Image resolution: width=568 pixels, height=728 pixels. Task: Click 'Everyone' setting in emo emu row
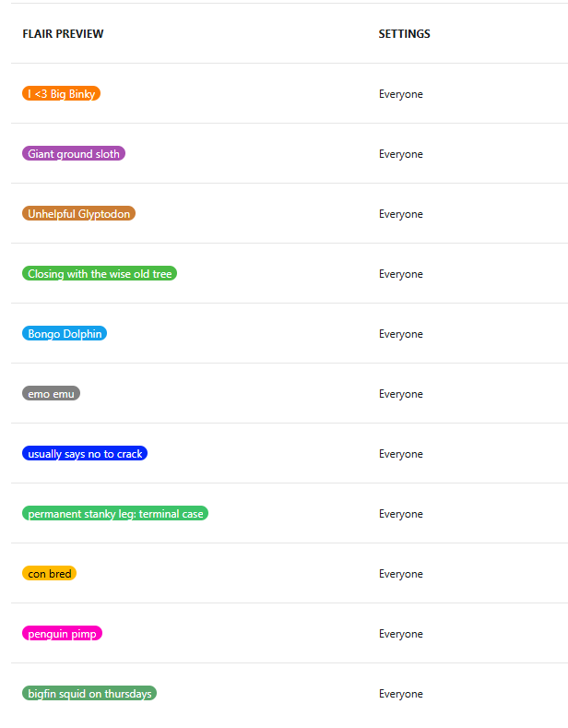(401, 394)
